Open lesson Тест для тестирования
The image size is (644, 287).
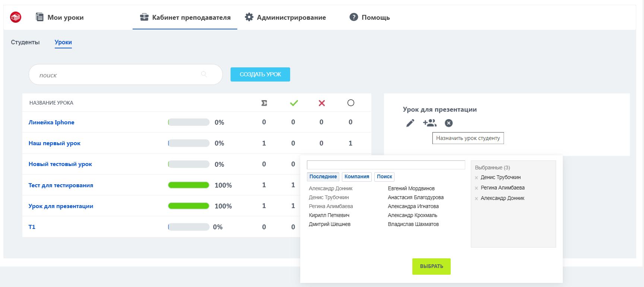pyautogui.click(x=61, y=185)
